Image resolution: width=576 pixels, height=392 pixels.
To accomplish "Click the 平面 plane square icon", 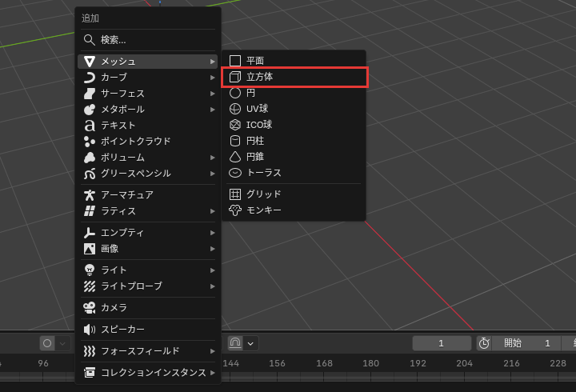I will tap(235, 61).
